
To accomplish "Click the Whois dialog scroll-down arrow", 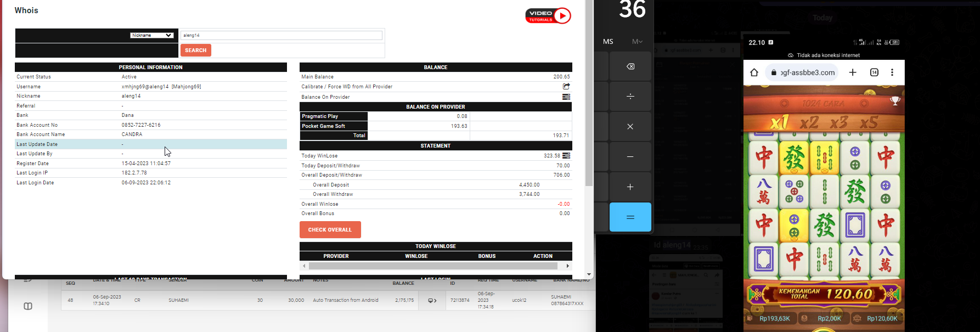I will click(589, 274).
